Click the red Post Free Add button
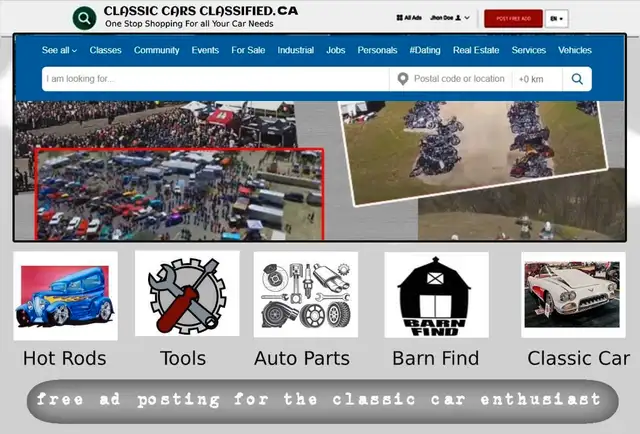The image size is (640, 434). (x=513, y=18)
